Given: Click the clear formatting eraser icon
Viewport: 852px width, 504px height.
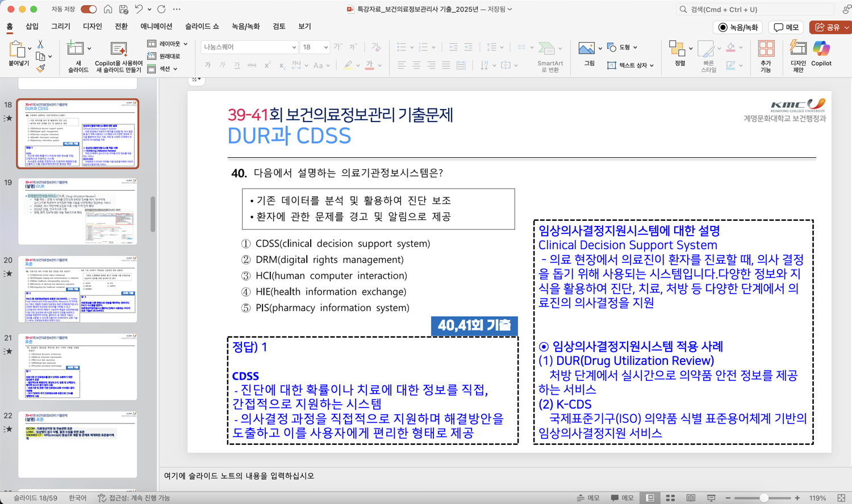Looking at the screenshot, I should (376, 47).
